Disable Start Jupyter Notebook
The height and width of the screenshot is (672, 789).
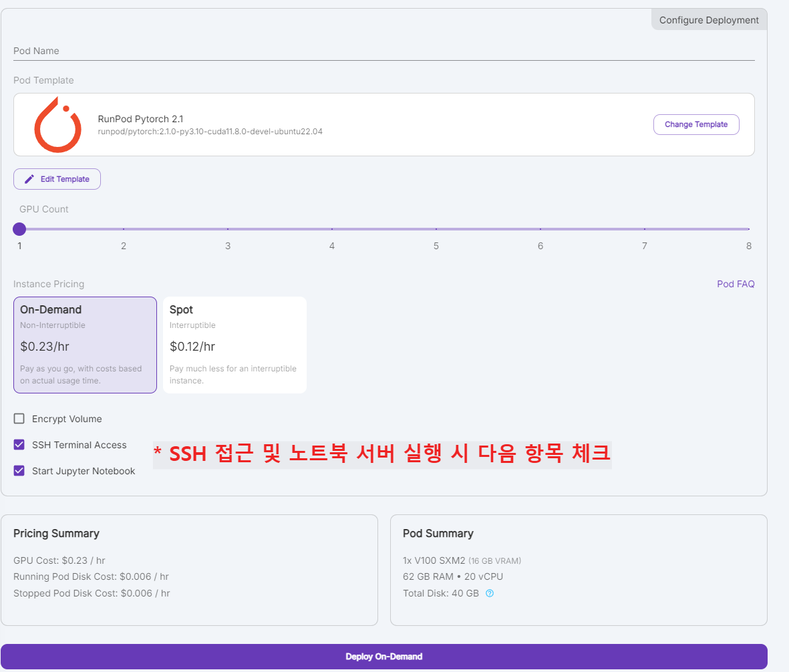pos(19,470)
